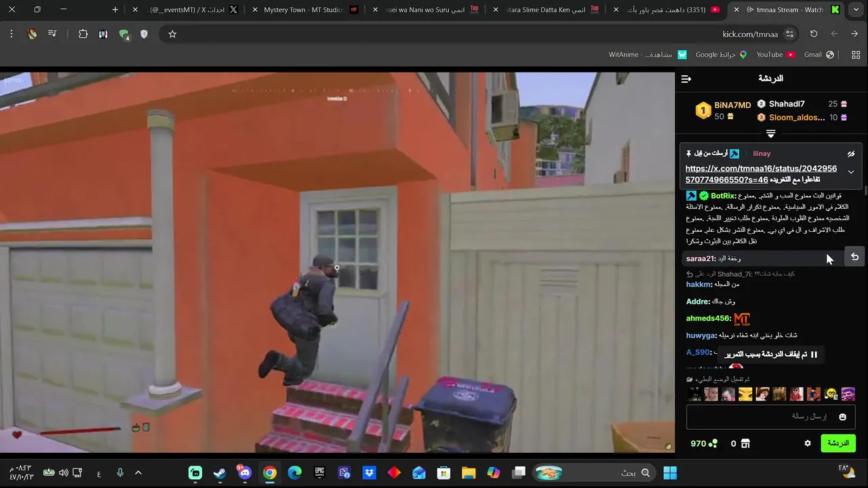Open Shahadl7 in the leaderboard

coord(787,104)
